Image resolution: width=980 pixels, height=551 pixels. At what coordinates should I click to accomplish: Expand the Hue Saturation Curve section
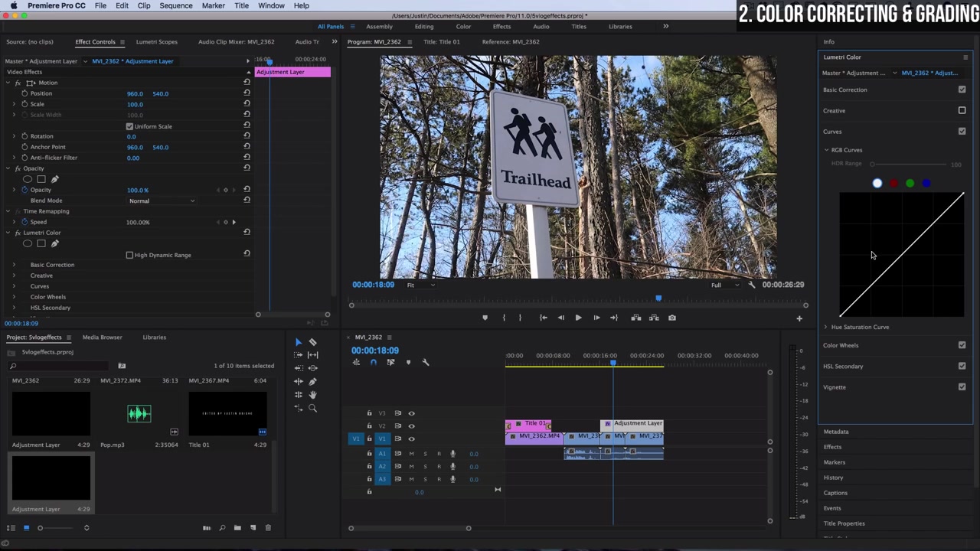825,327
